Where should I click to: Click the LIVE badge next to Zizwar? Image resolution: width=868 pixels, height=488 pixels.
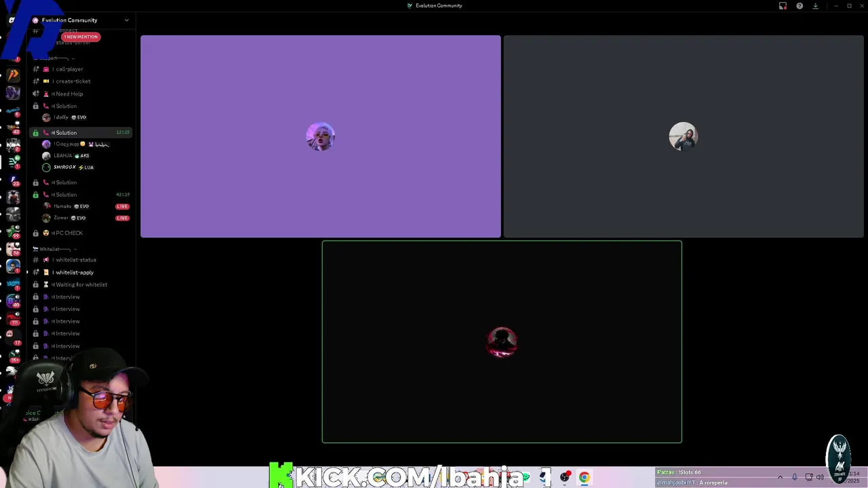(x=122, y=218)
